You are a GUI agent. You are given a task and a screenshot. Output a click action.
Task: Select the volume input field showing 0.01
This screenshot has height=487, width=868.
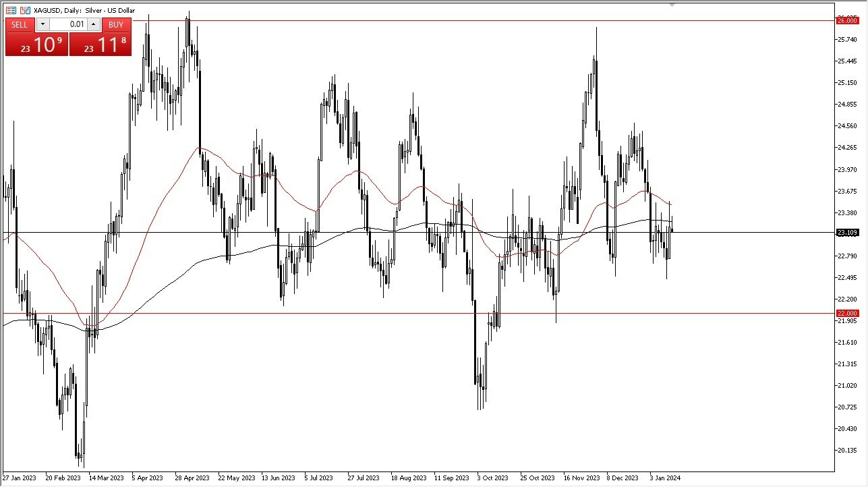click(x=67, y=24)
